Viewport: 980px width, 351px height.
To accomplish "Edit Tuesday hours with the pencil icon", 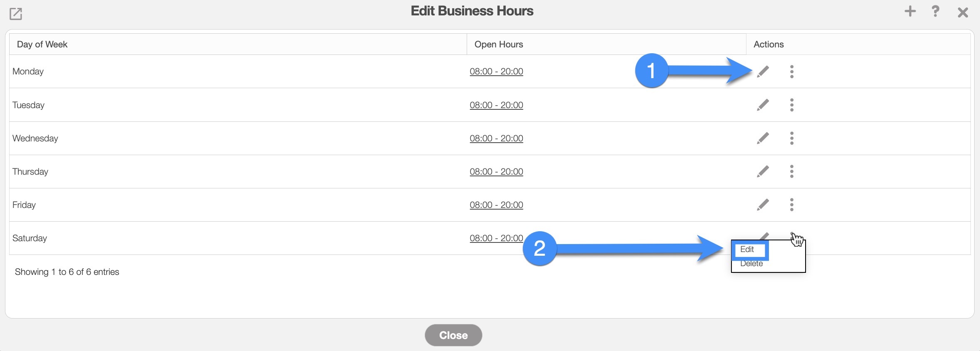I will point(763,105).
